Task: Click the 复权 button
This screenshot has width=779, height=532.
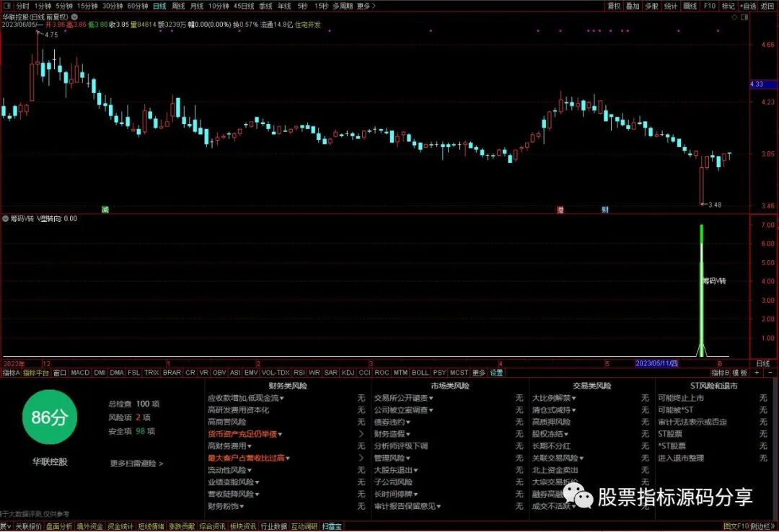Action: coord(614,6)
